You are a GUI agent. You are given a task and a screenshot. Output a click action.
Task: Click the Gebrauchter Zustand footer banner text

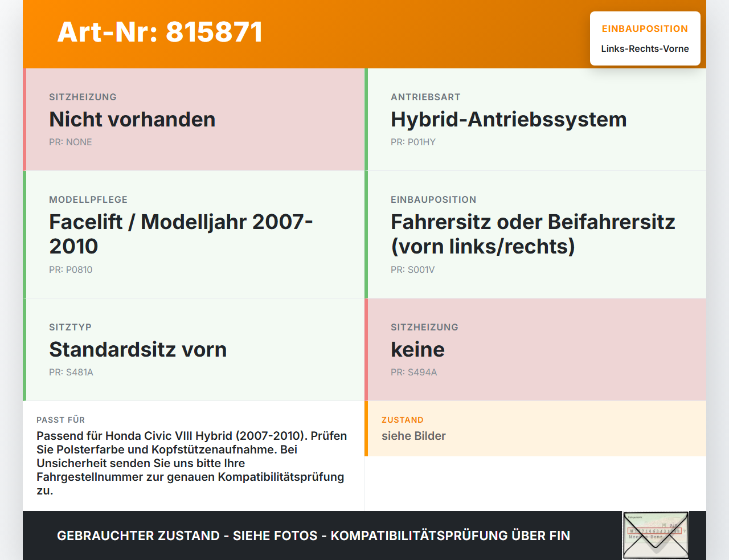point(313,536)
